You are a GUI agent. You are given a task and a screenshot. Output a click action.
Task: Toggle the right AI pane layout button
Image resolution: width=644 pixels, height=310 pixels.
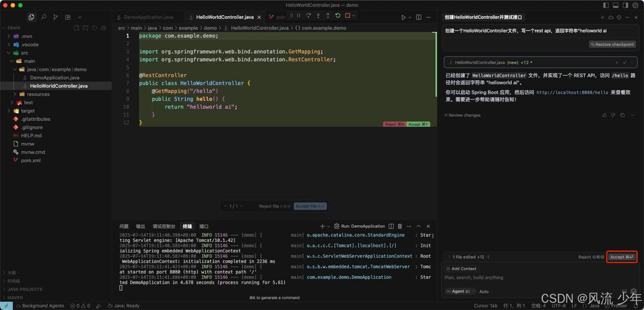[x=624, y=5]
